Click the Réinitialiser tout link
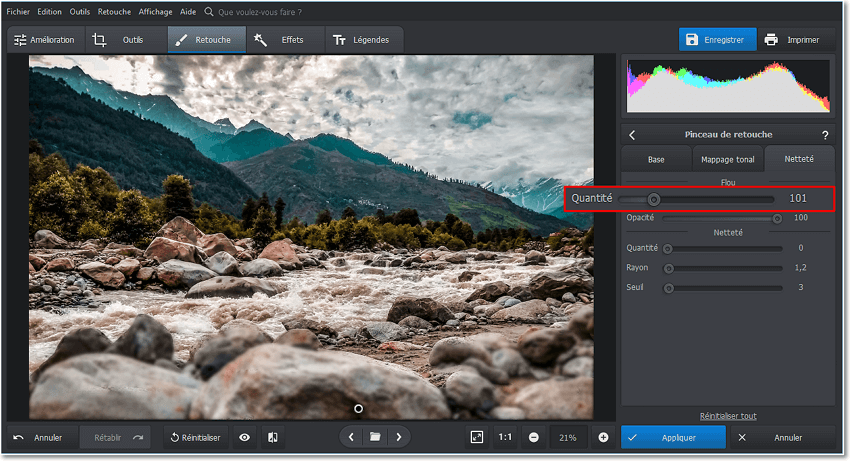The image size is (850, 461). (x=727, y=416)
